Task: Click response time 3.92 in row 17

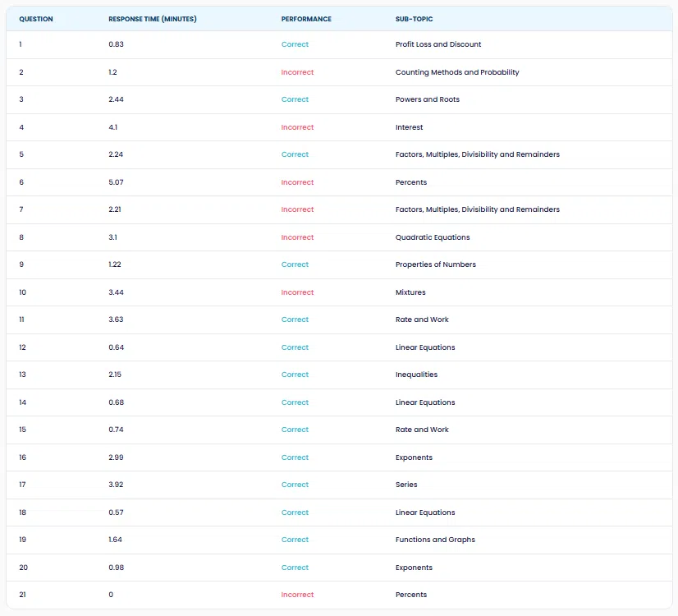Action: (x=116, y=485)
